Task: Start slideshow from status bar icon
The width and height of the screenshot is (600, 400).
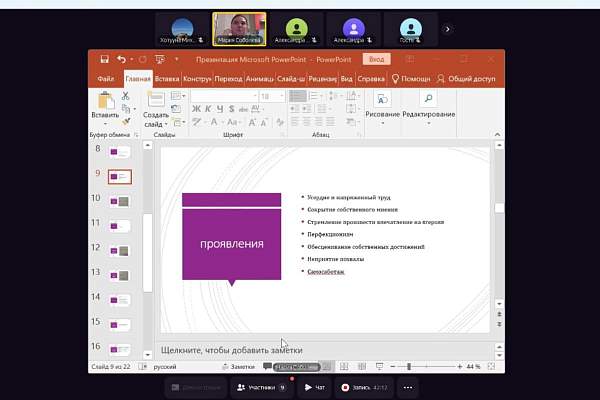Action: 379,367
